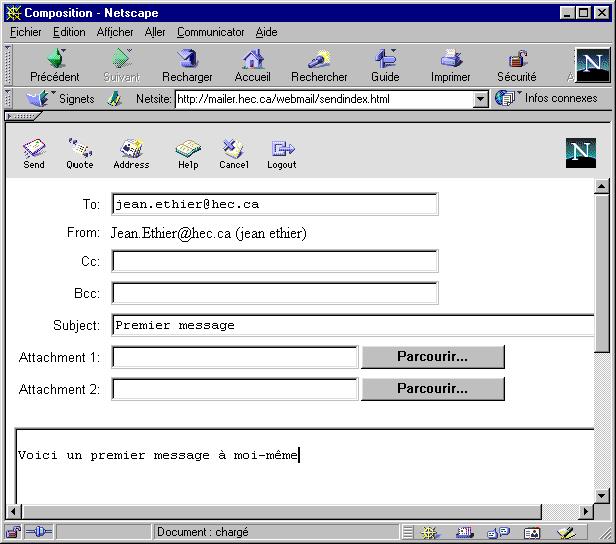The image size is (616, 544).
Task: Open Address Book icon in component bar
Action: (x=532, y=533)
